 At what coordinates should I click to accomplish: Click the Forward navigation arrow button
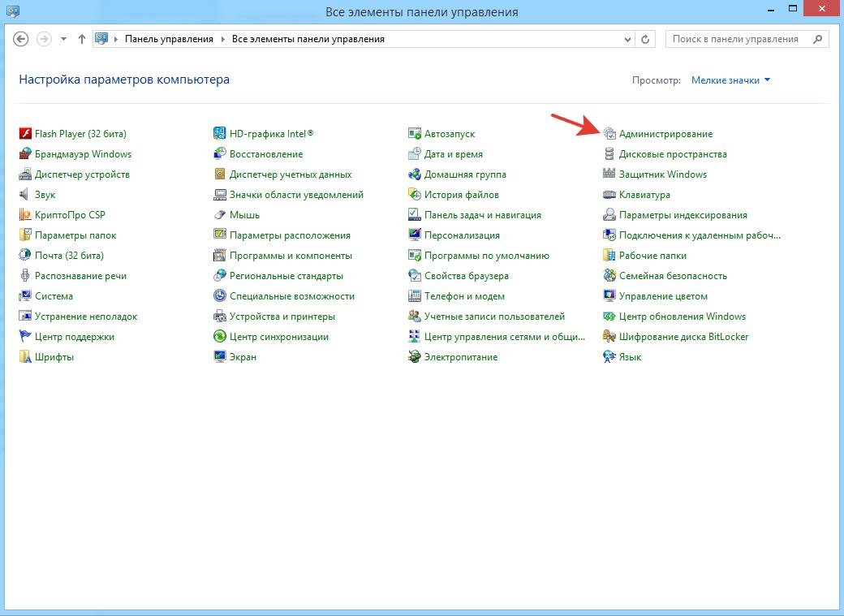click(44, 39)
